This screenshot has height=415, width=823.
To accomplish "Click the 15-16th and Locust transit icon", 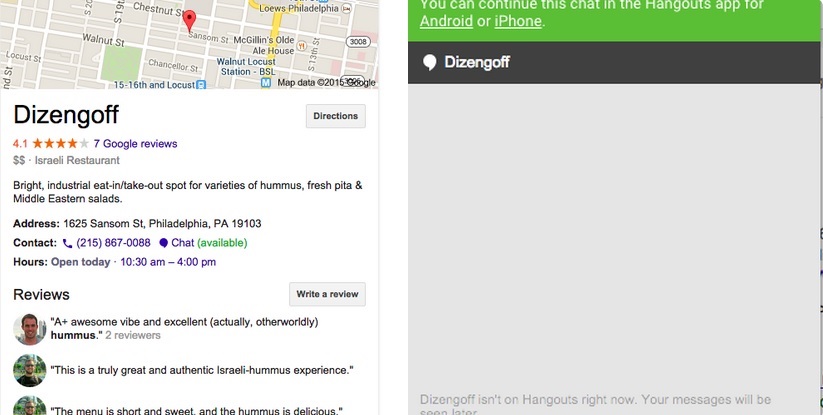I will [x=201, y=84].
